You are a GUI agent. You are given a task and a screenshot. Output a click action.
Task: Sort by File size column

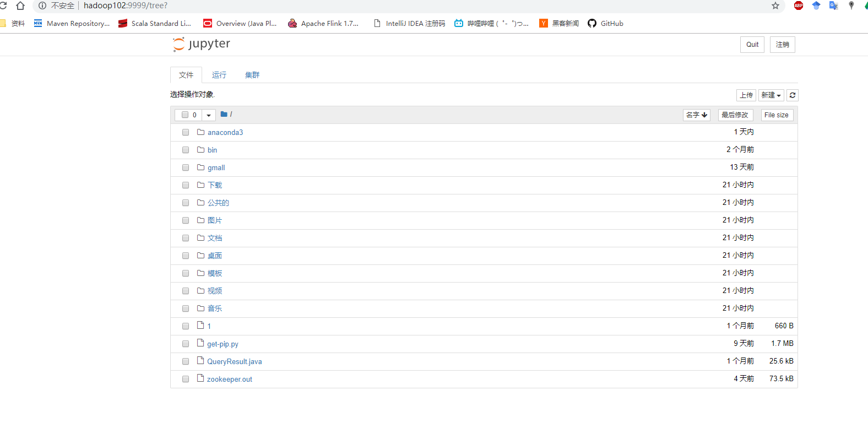(x=777, y=115)
